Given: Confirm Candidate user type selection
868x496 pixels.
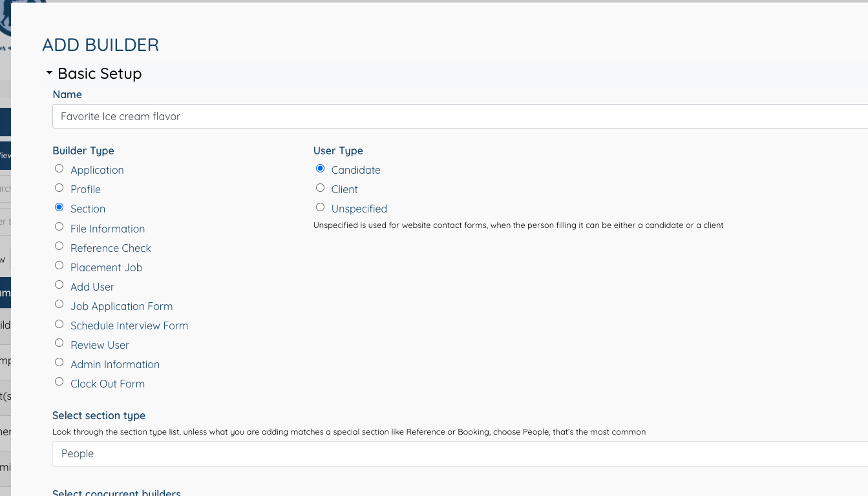Looking at the screenshot, I should tap(320, 168).
